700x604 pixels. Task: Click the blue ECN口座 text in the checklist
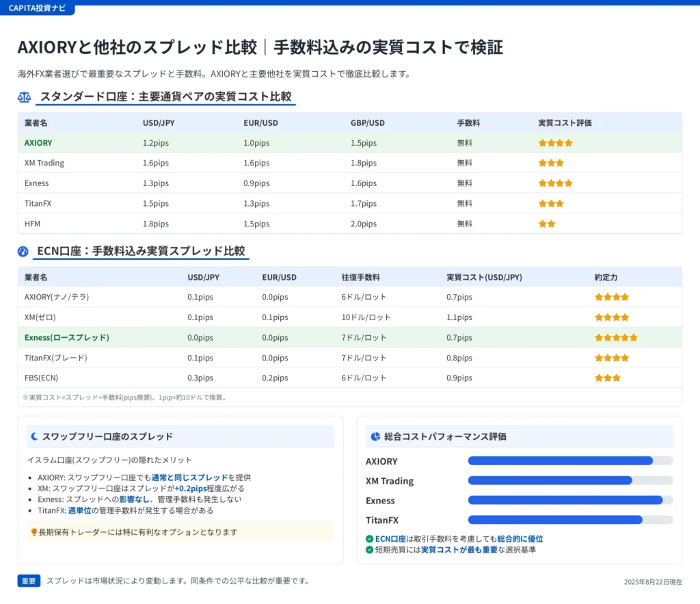pos(390,539)
